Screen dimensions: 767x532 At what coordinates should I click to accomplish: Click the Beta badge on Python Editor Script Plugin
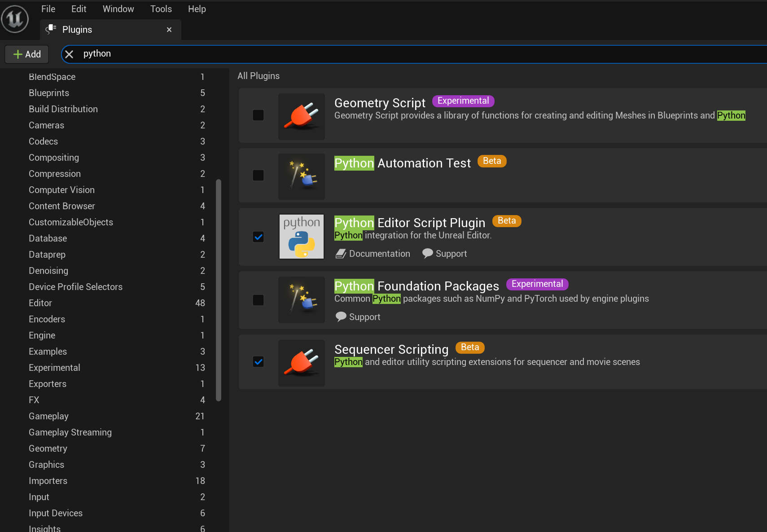point(507,221)
